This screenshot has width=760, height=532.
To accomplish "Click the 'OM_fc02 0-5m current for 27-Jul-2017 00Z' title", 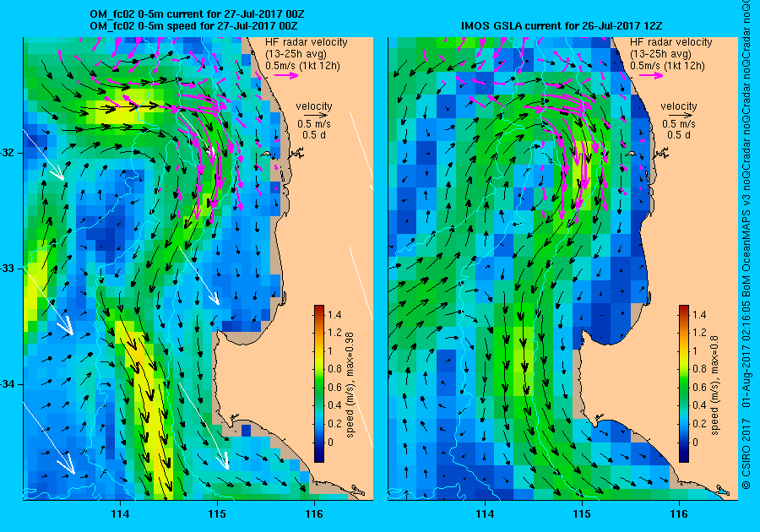I will [197, 14].
